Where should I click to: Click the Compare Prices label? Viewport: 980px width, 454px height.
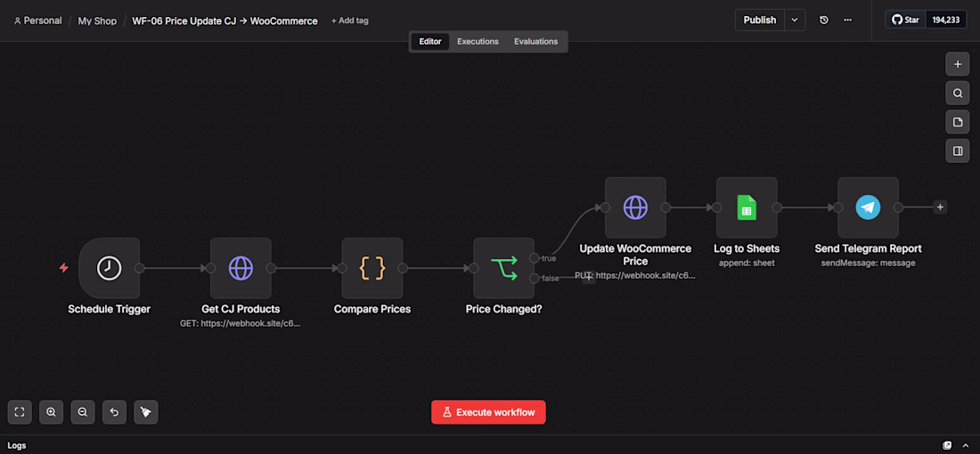pyautogui.click(x=372, y=309)
